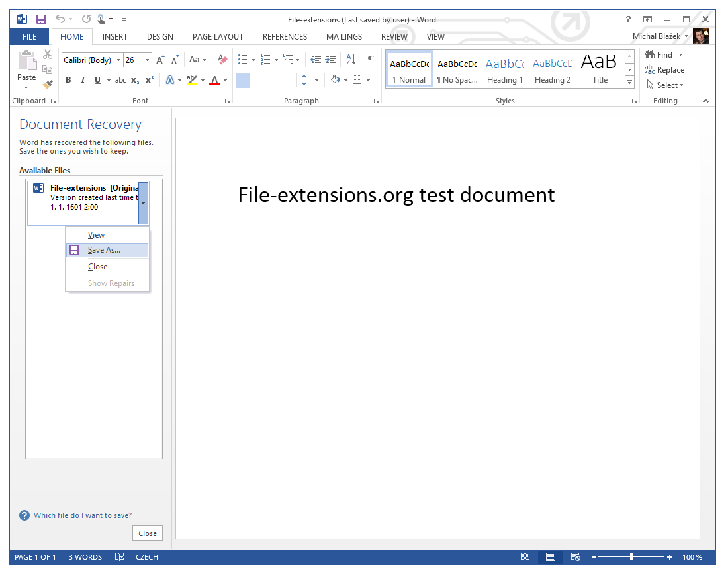Switch to Print Layout view
This screenshot has height=577, width=728.
(550, 557)
